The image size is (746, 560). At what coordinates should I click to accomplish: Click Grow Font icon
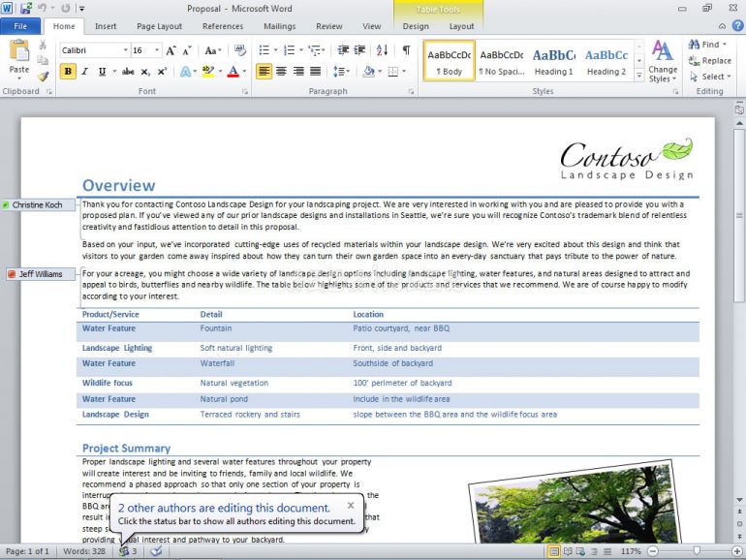pyautogui.click(x=171, y=50)
